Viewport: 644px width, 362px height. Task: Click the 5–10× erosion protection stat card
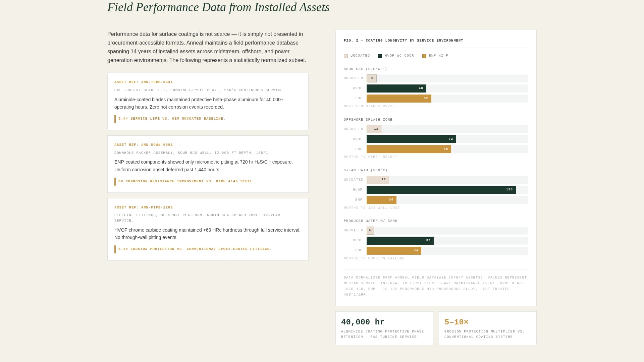tap(487, 328)
